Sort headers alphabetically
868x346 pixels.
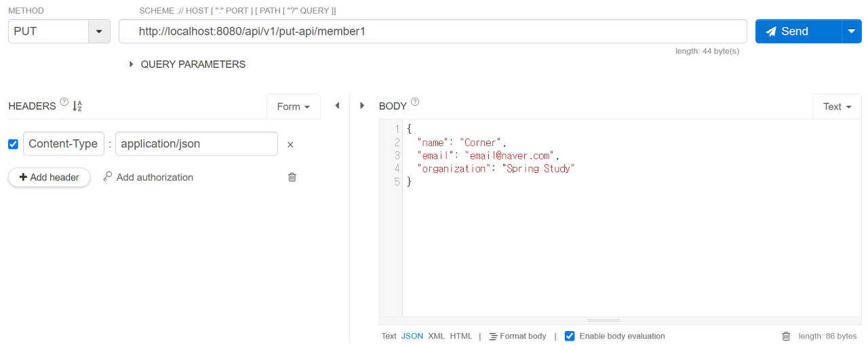point(77,106)
